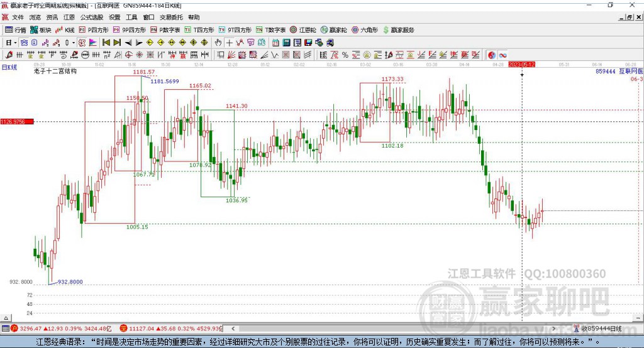Open the 工具 menu
The image size is (644, 348).
pos(131,17)
